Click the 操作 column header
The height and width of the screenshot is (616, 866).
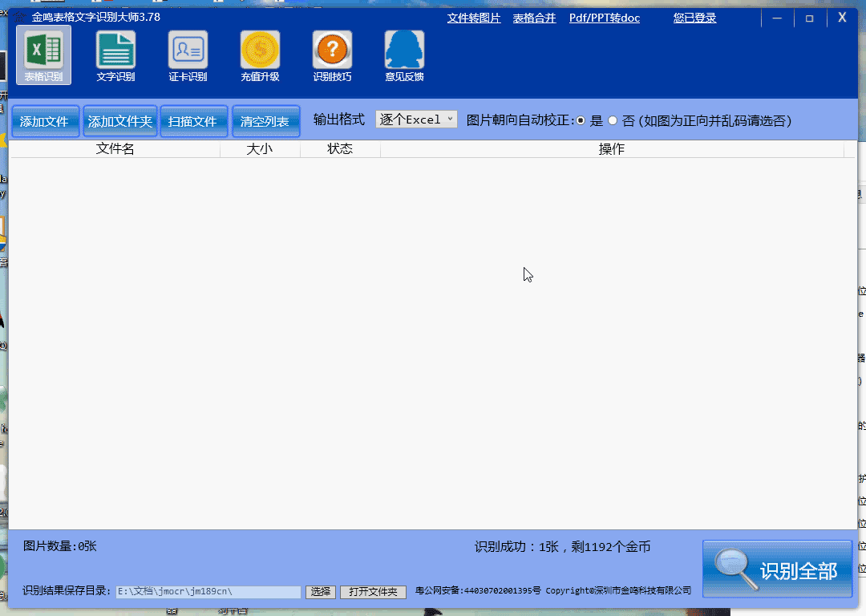click(x=612, y=149)
